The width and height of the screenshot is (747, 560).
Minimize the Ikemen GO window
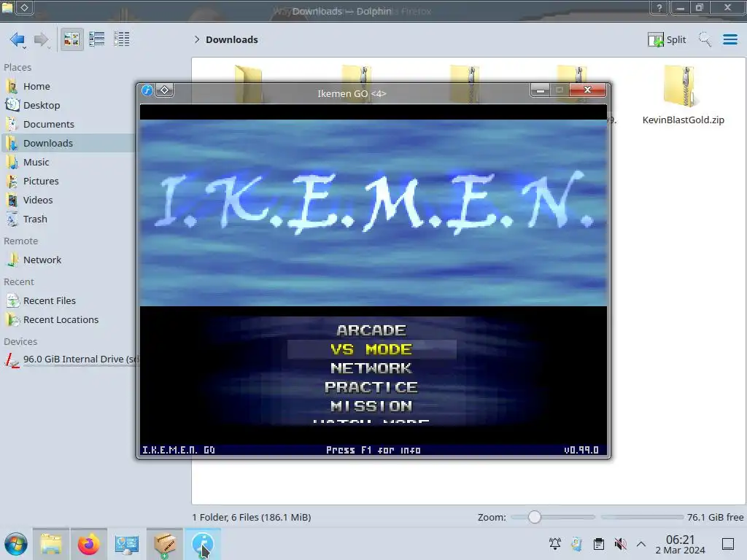pos(541,90)
